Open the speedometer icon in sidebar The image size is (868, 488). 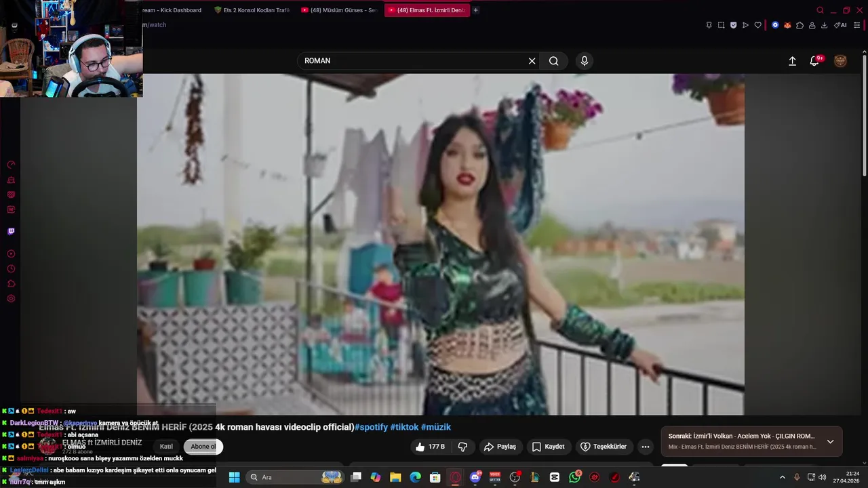point(11,165)
